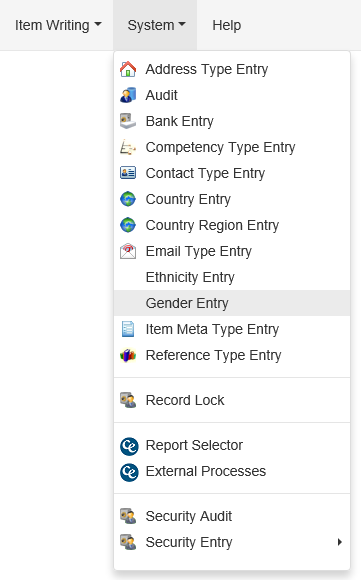
Task: Click the house icon for Address Type Entry
Action: click(128, 69)
